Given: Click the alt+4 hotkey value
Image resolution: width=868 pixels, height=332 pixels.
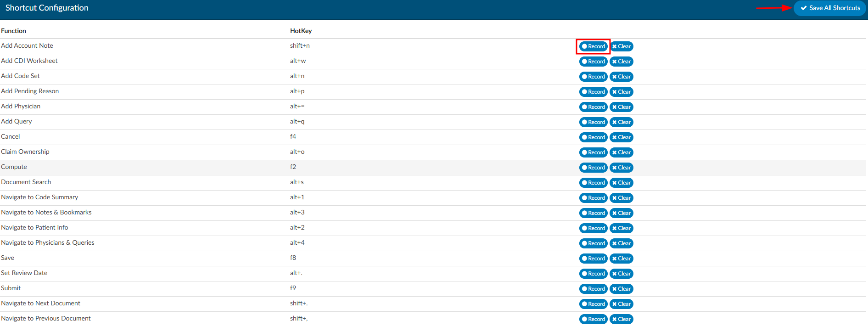Looking at the screenshot, I should (297, 242).
